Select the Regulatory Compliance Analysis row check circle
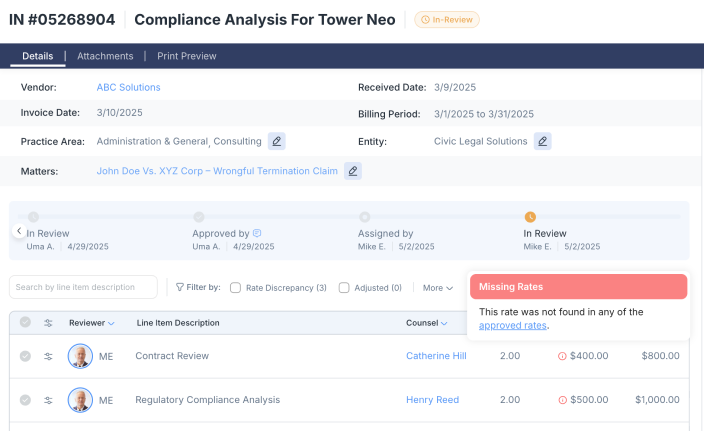This screenshot has height=440, width=704. [x=25, y=400]
